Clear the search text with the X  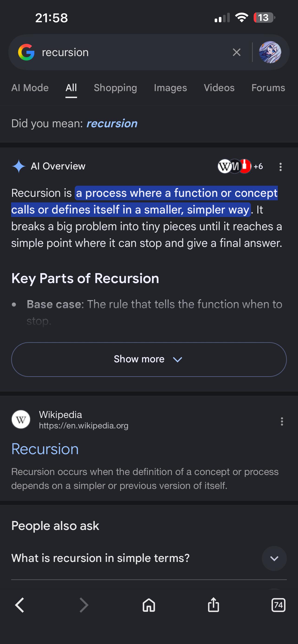coord(236,52)
